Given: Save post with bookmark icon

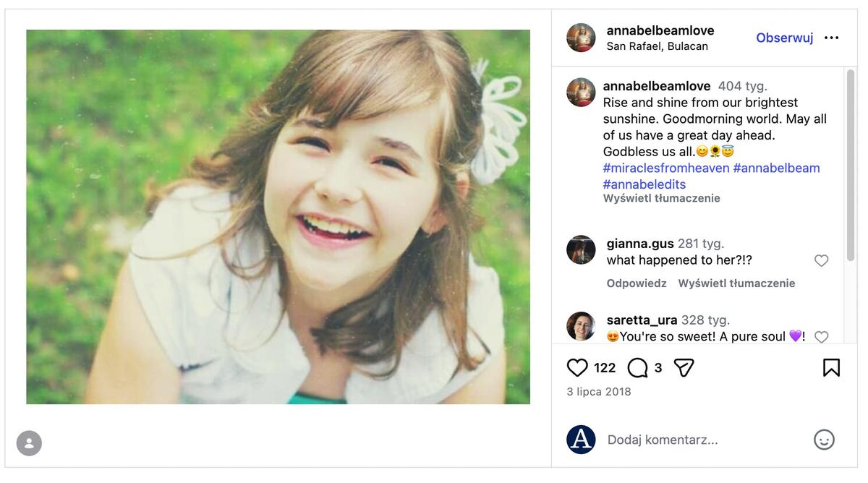Looking at the screenshot, I should (x=831, y=368).
